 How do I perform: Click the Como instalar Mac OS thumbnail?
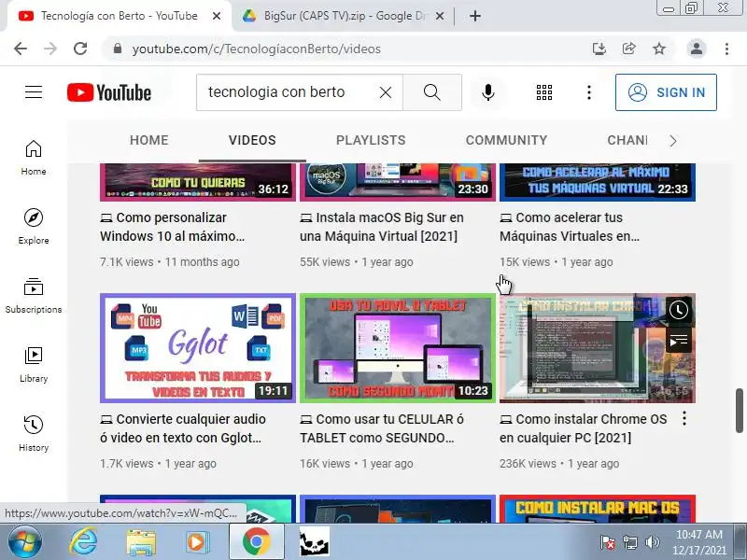pos(598,509)
